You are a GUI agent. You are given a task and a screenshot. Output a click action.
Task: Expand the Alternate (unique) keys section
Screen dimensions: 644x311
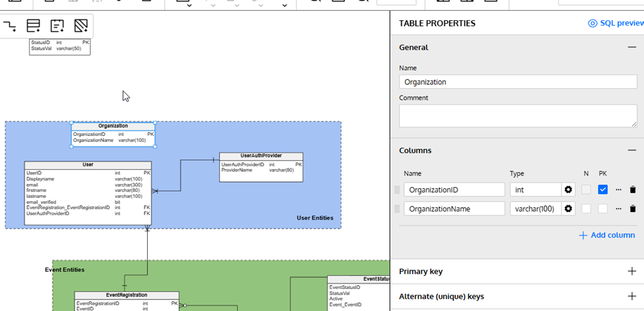631,296
